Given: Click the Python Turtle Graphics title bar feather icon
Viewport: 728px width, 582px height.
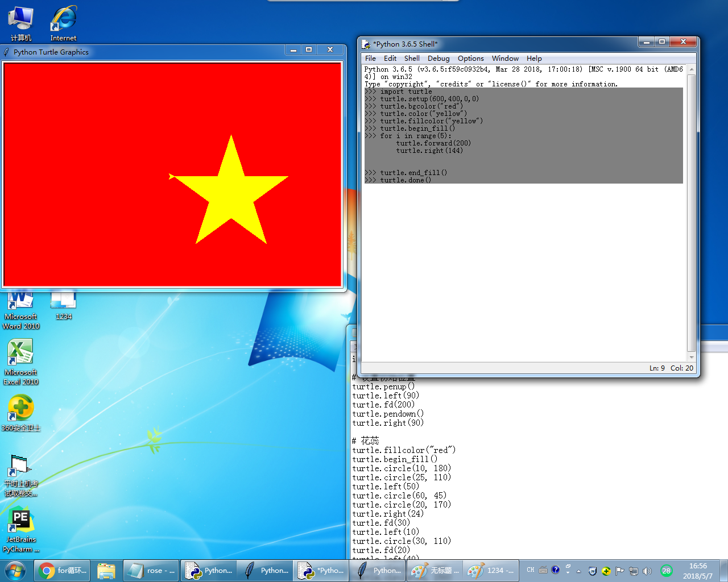Looking at the screenshot, I should pos(7,52).
